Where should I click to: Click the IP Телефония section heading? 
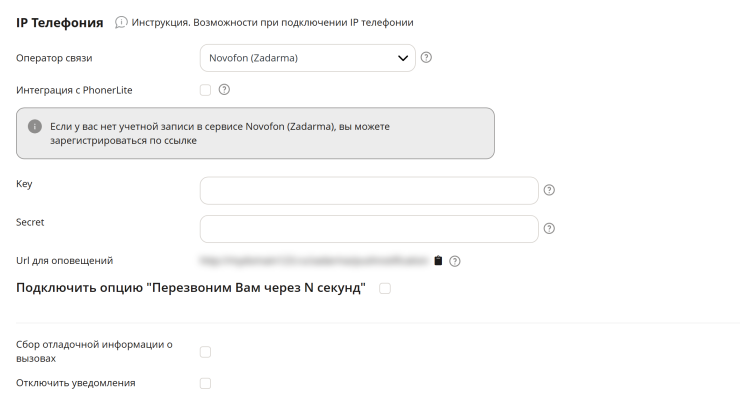tap(59, 23)
